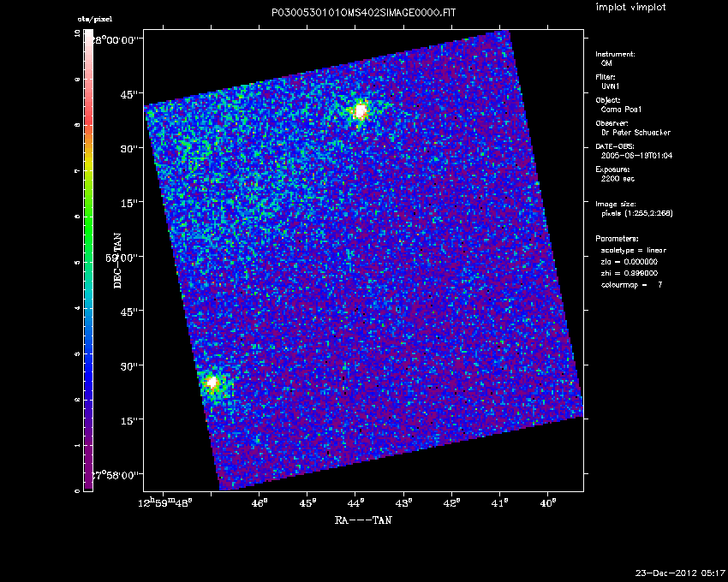Click the vertical colour scale bar
This screenshot has width=728, height=582.
[88, 260]
